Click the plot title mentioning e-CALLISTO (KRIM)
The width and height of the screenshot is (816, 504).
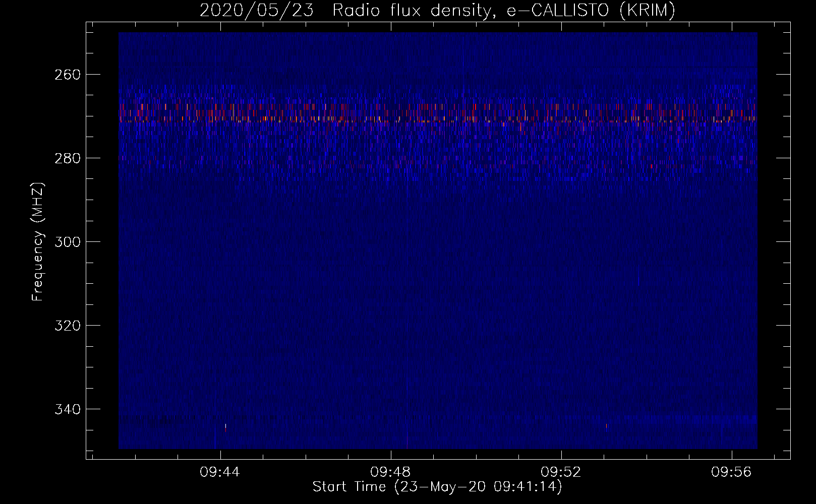pyautogui.click(x=437, y=10)
